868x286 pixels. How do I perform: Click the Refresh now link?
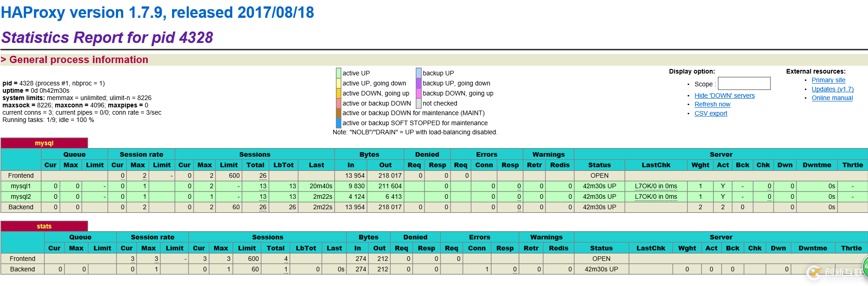click(712, 104)
